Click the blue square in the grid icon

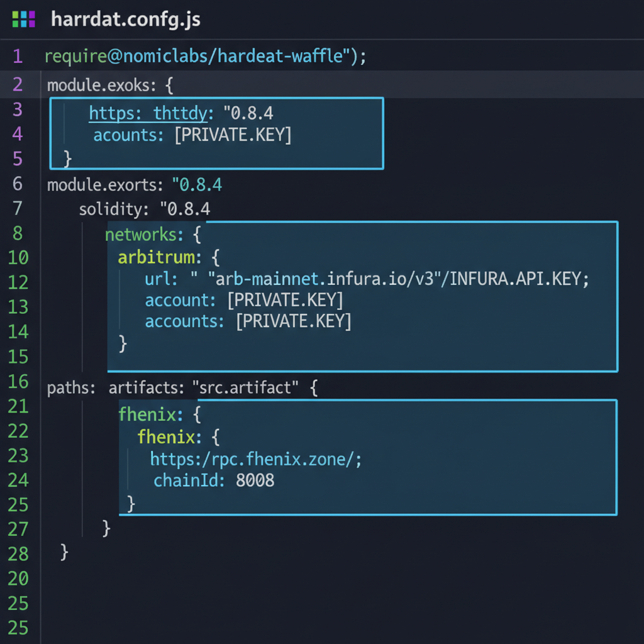(23, 14)
